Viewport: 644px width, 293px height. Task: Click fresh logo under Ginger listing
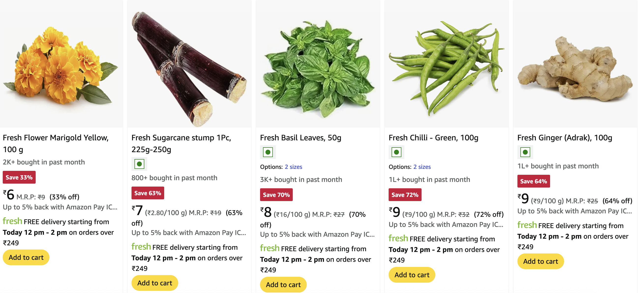(x=527, y=225)
